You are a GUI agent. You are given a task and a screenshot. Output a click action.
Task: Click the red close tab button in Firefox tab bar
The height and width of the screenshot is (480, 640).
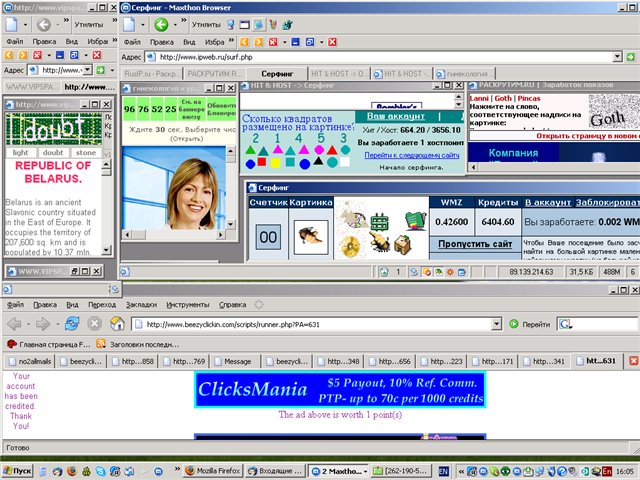coord(633,361)
